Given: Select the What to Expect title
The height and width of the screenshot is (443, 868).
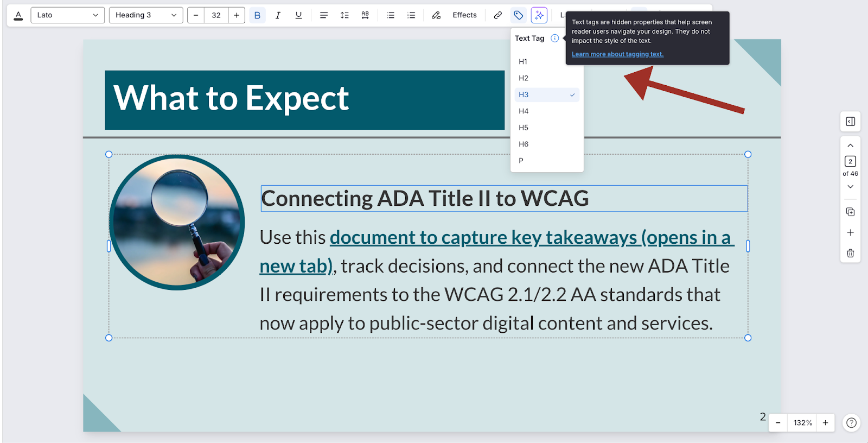Looking at the screenshot, I should click(231, 99).
